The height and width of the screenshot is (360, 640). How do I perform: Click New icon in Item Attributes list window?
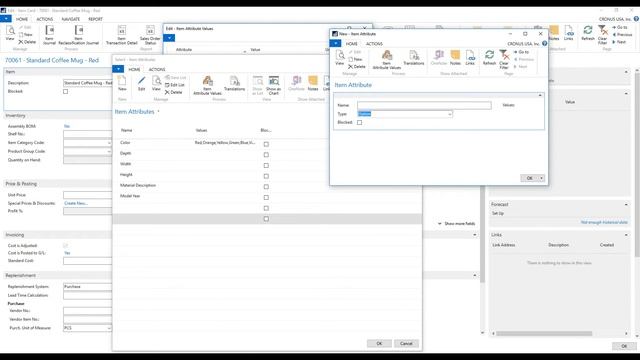point(122,83)
